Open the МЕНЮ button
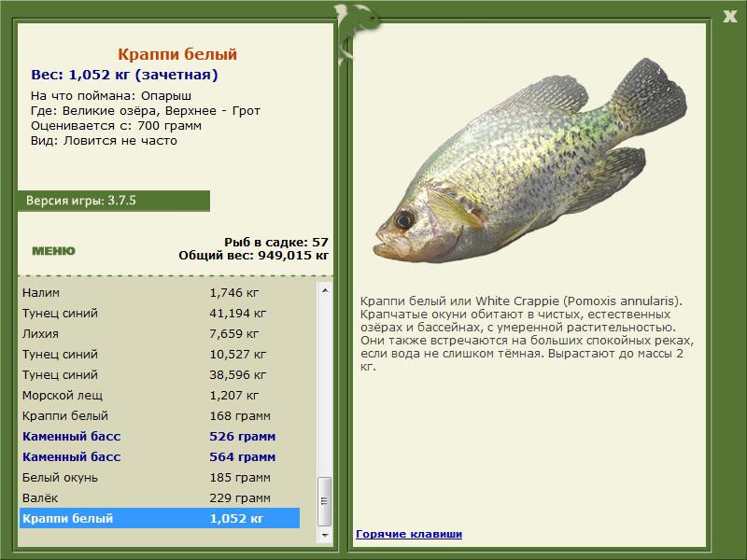This screenshot has height=560, width=747. click(x=53, y=251)
